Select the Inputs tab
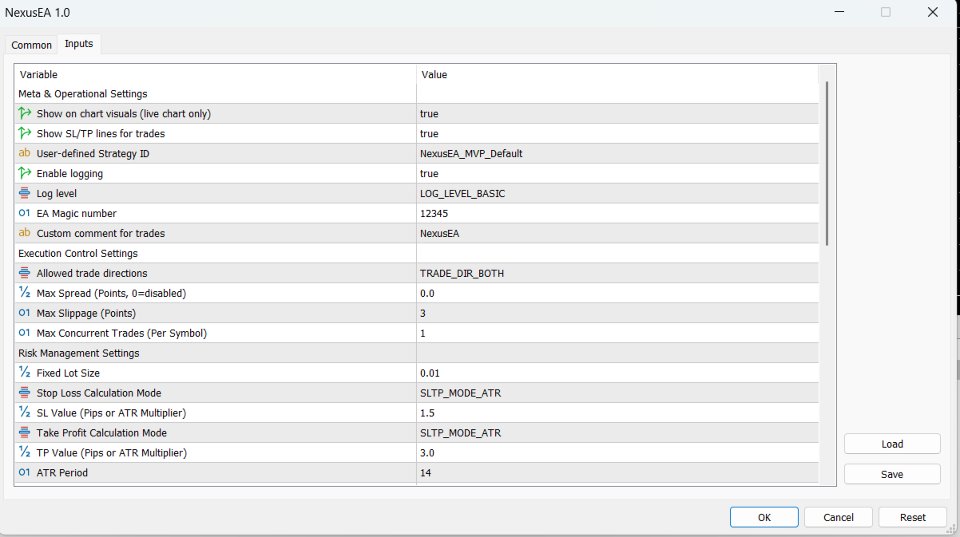This screenshot has height=537, width=960. coord(79,43)
